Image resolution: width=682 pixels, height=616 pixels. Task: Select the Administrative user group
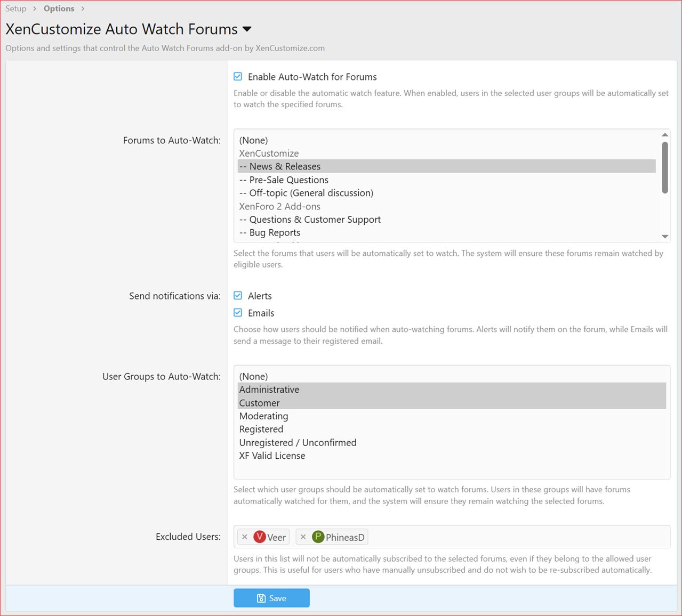click(452, 390)
